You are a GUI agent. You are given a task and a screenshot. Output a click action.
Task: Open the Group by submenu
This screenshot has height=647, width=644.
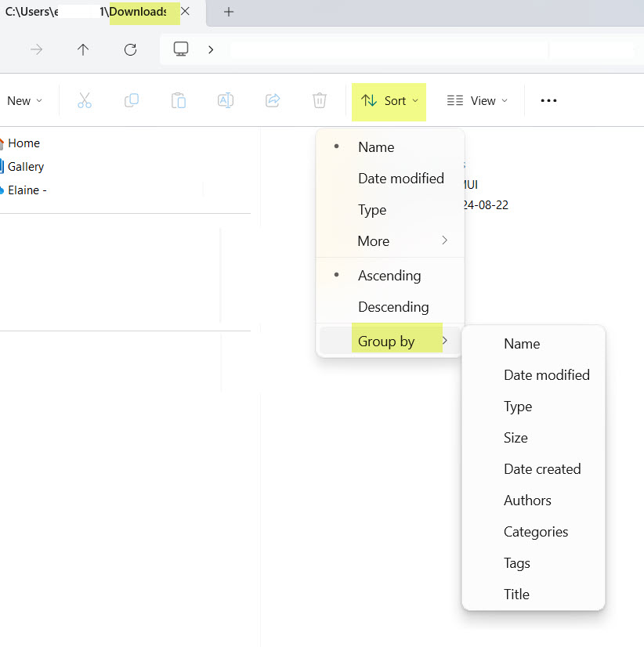coord(390,342)
